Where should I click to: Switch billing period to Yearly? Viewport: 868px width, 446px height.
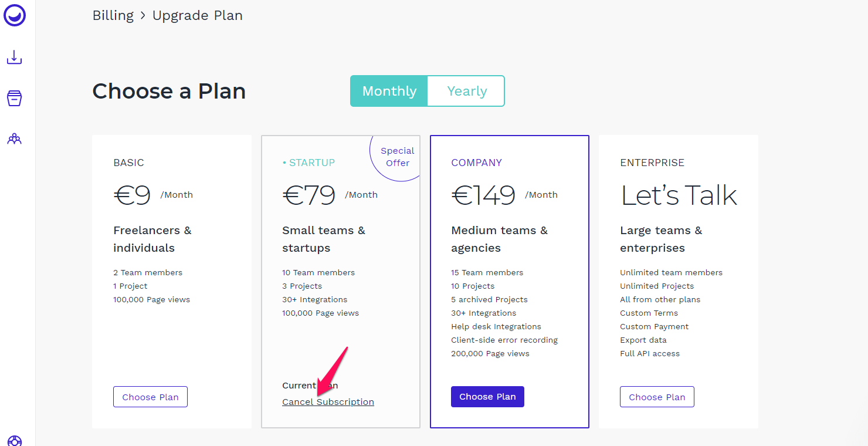pos(467,91)
